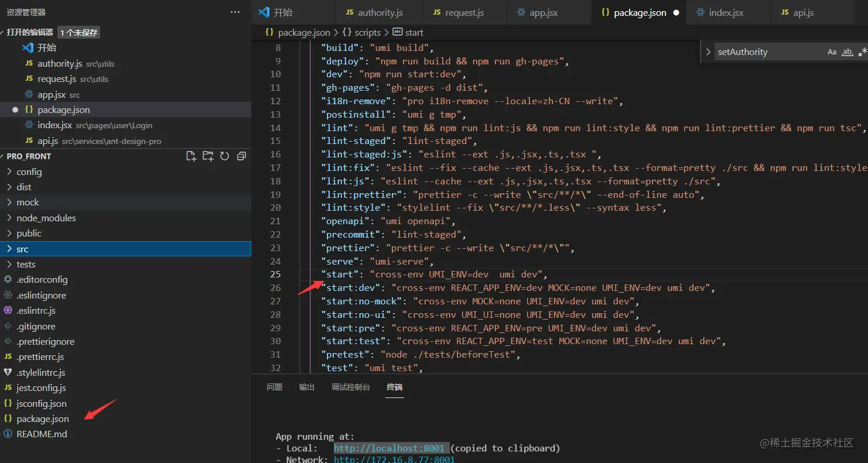Select authority.js in open editors list

pos(125,63)
